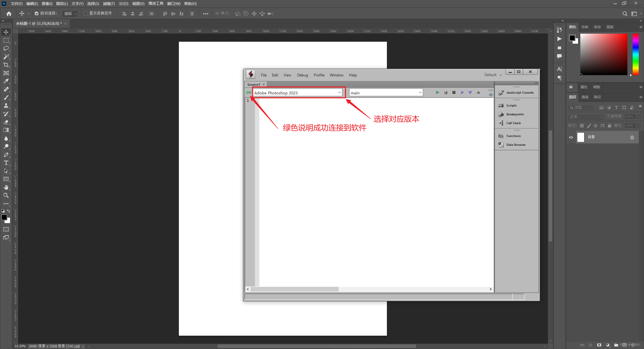Click the Scripts panel icon

(x=501, y=105)
